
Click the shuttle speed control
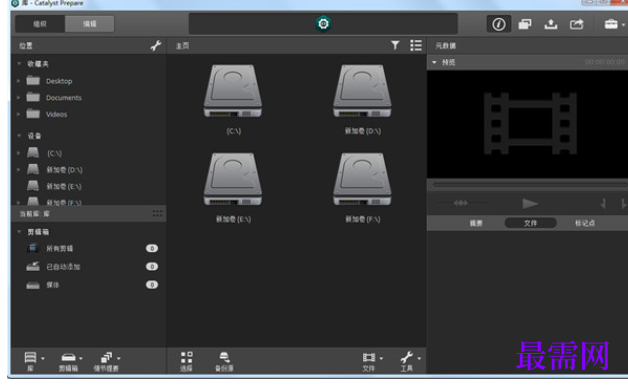[x=461, y=204]
